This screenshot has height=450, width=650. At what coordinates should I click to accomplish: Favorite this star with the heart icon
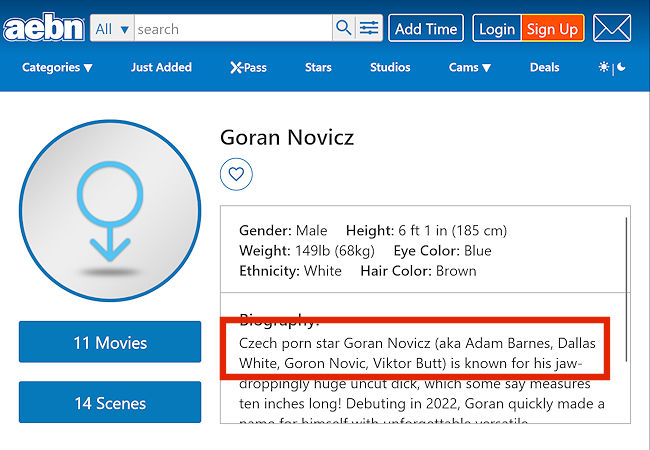pyautogui.click(x=236, y=175)
